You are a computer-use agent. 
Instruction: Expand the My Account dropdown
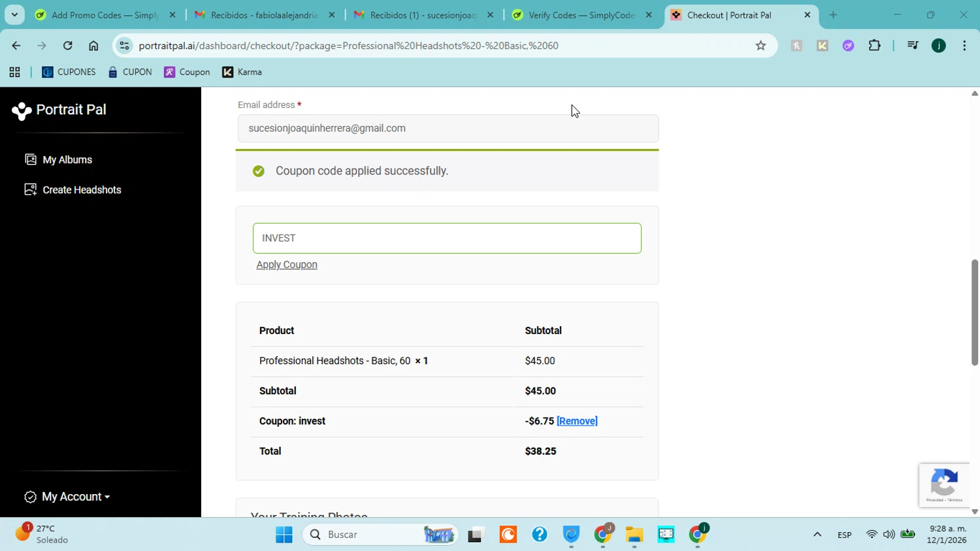[76, 497]
